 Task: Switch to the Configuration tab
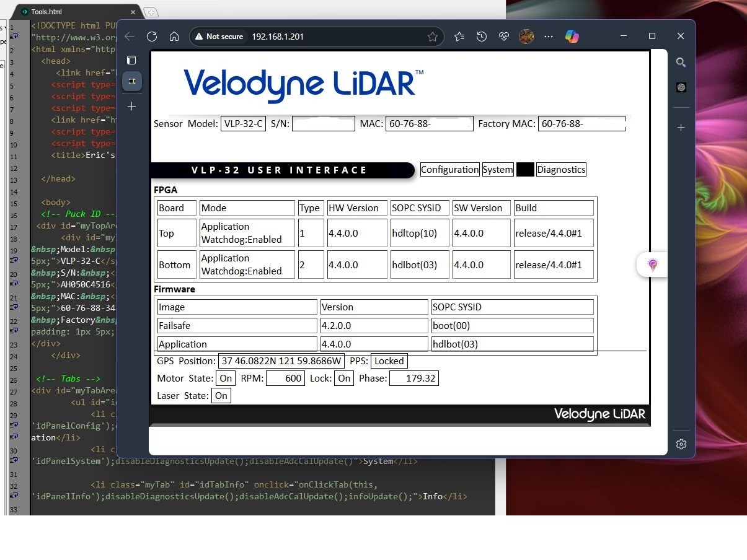click(450, 169)
